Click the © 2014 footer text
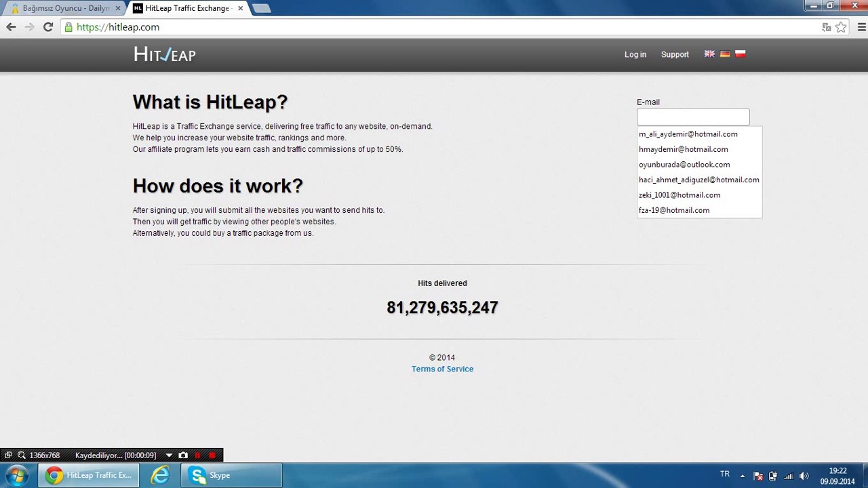The width and height of the screenshot is (868, 488). coord(442,357)
